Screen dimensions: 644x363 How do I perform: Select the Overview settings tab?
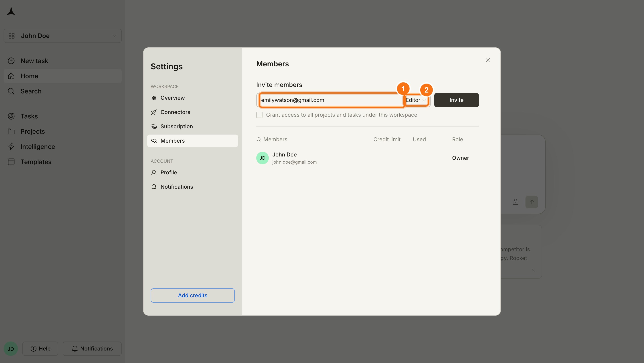[x=193, y=98]
